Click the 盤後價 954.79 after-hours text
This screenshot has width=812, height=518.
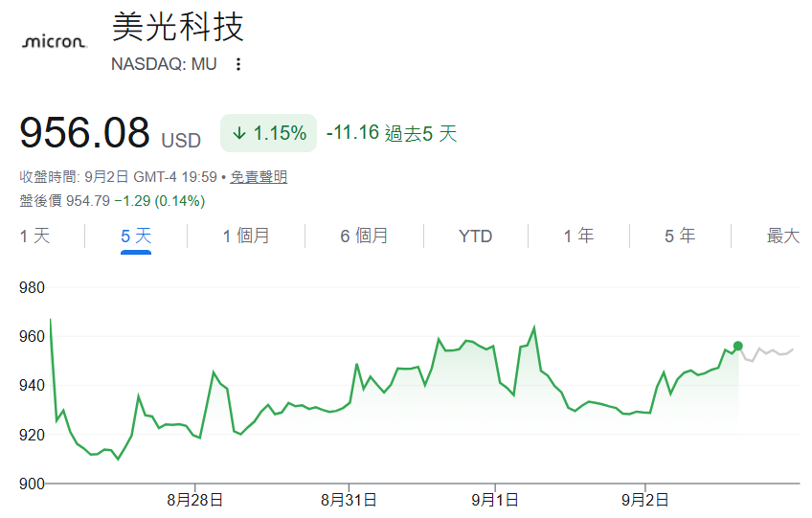(112, 201)
